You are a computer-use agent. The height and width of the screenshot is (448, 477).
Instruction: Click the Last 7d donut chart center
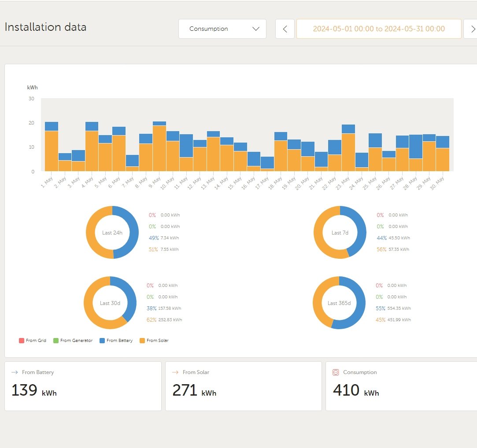(x=340, y=232)
